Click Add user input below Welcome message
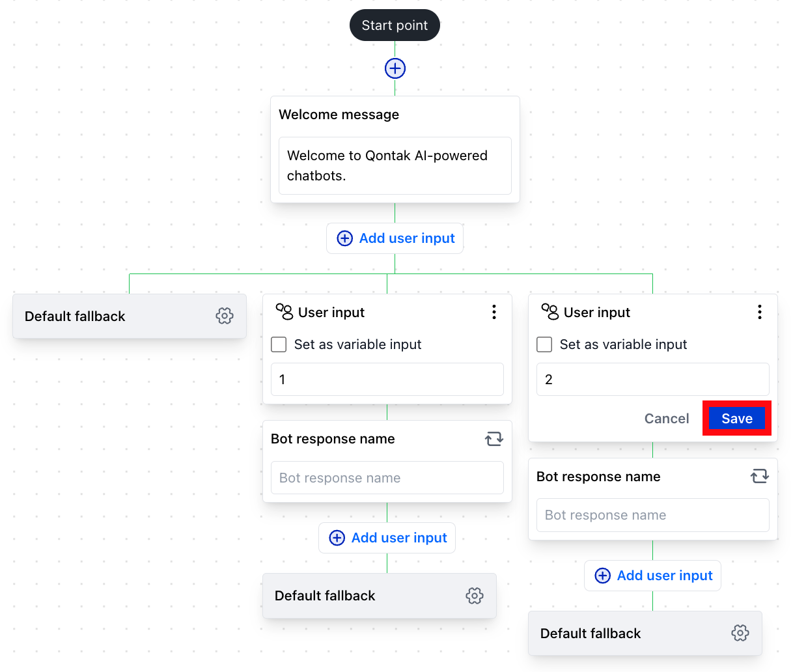The height and width of the screenshot is (672, 793). point(395,238)
